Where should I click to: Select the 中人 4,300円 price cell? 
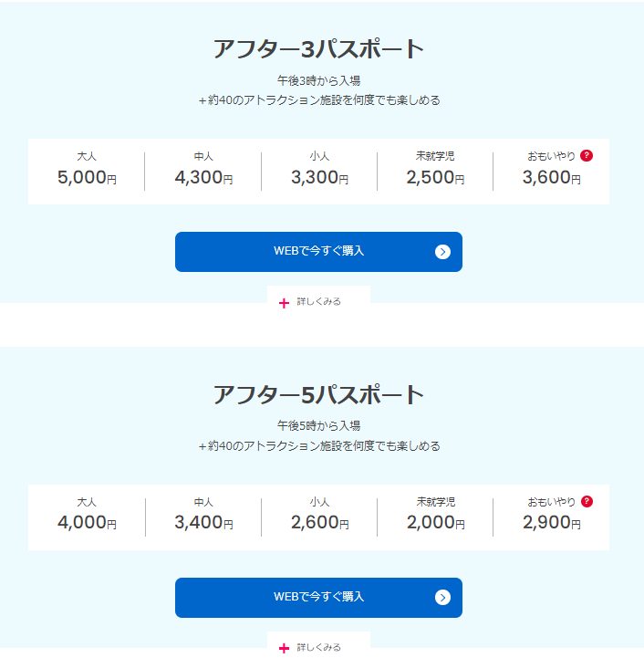(203, 177)
